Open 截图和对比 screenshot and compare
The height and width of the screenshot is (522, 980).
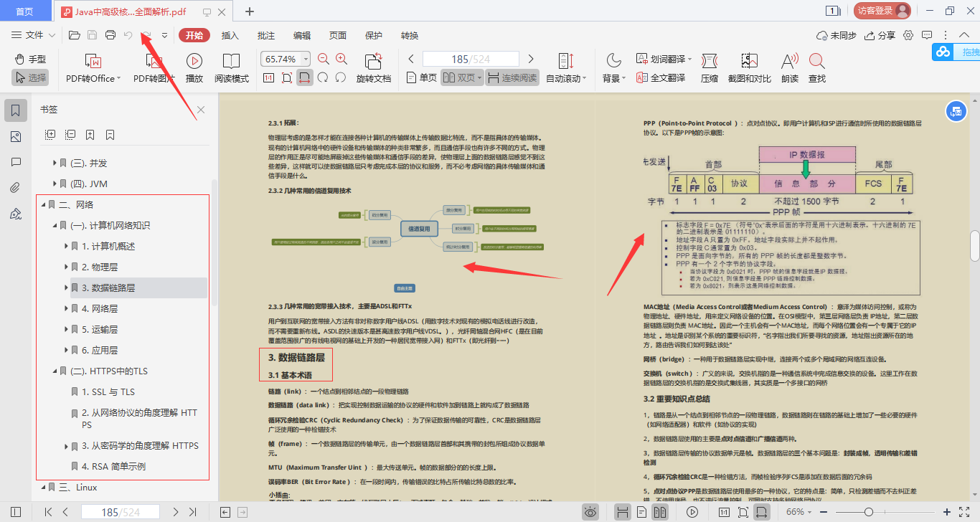tap(750, 69)
